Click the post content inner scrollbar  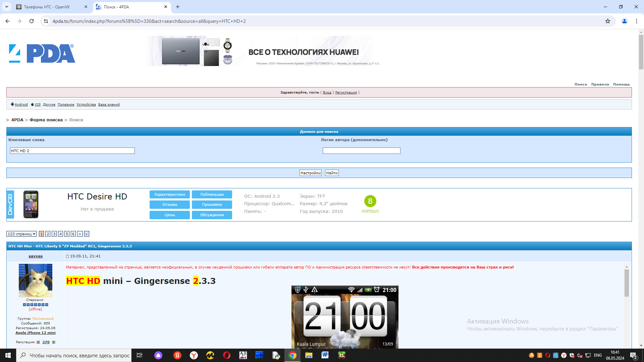(x=626, y=283)
